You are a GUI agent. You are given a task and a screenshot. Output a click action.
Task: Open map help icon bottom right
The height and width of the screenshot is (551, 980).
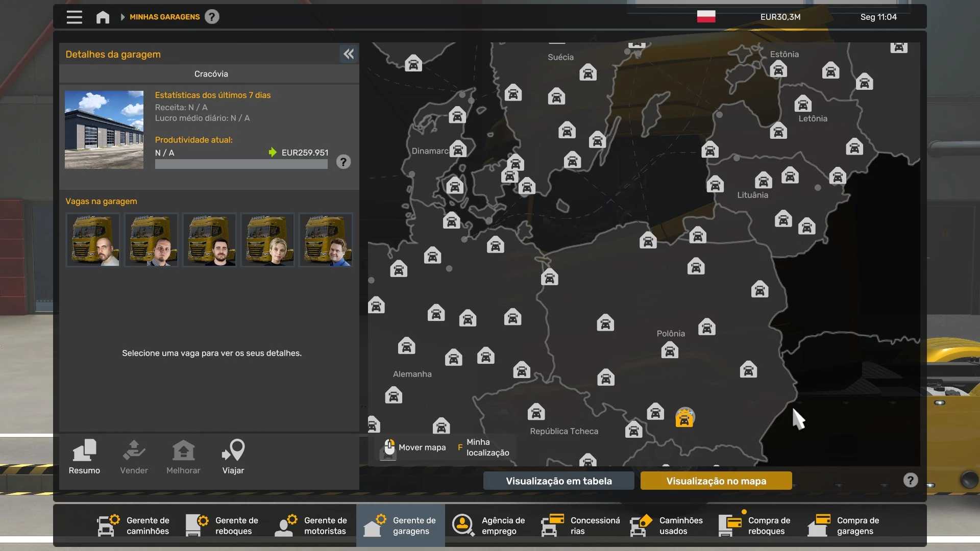910,480
